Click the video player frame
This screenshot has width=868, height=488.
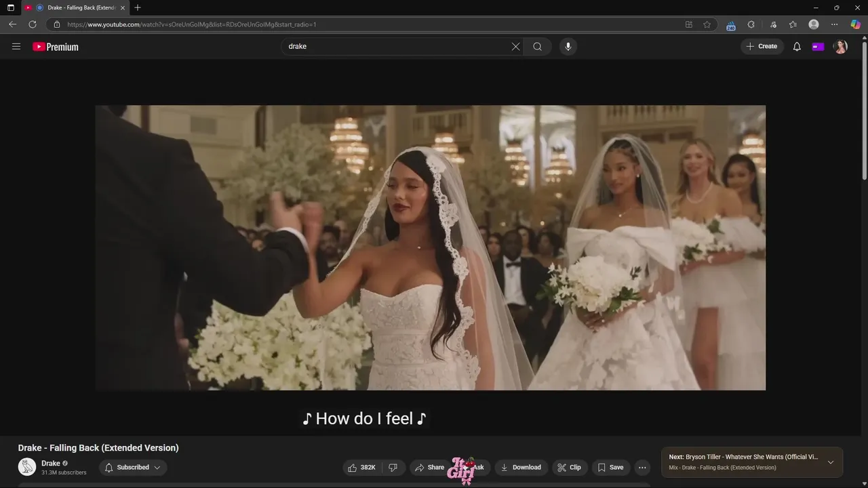430,247
